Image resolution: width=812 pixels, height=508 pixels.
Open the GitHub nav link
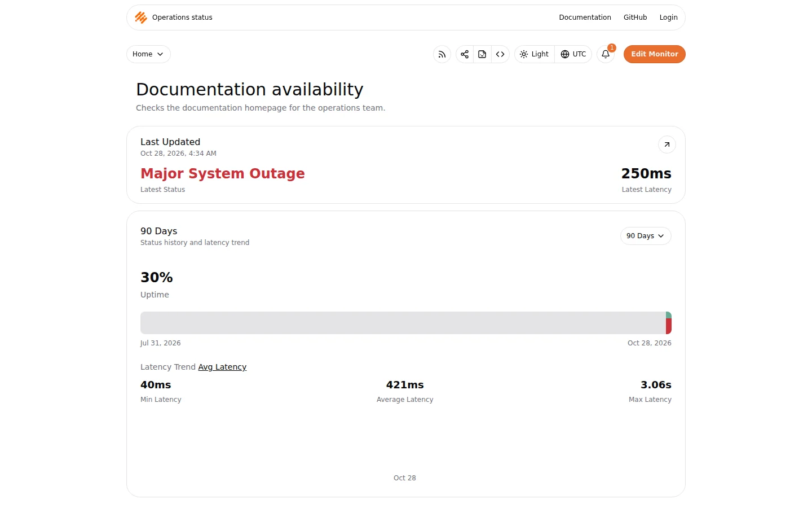coord(635,17)
